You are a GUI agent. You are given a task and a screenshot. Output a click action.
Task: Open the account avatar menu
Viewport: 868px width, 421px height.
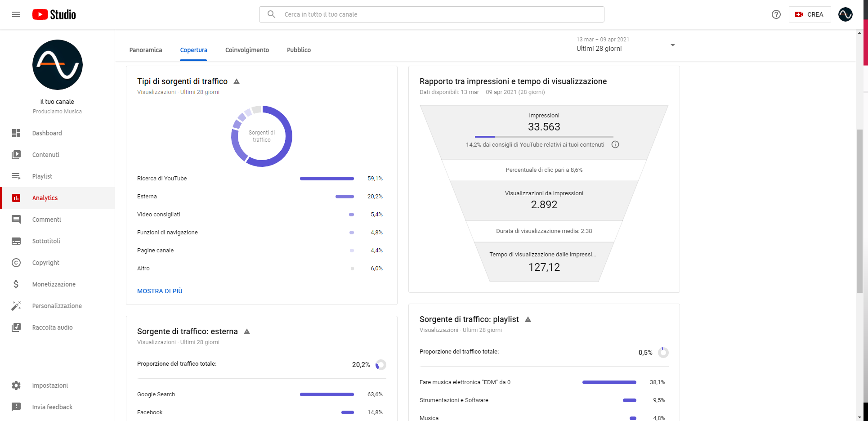click(846, 14)
